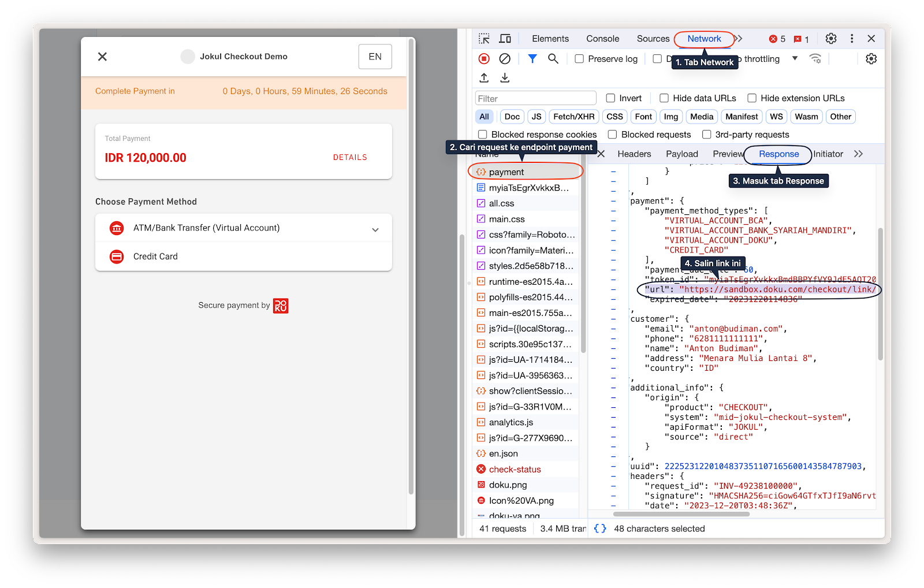Viewport: 924px width, 588px height.
Task: Select the payment request row
Action: coord(526,172)
